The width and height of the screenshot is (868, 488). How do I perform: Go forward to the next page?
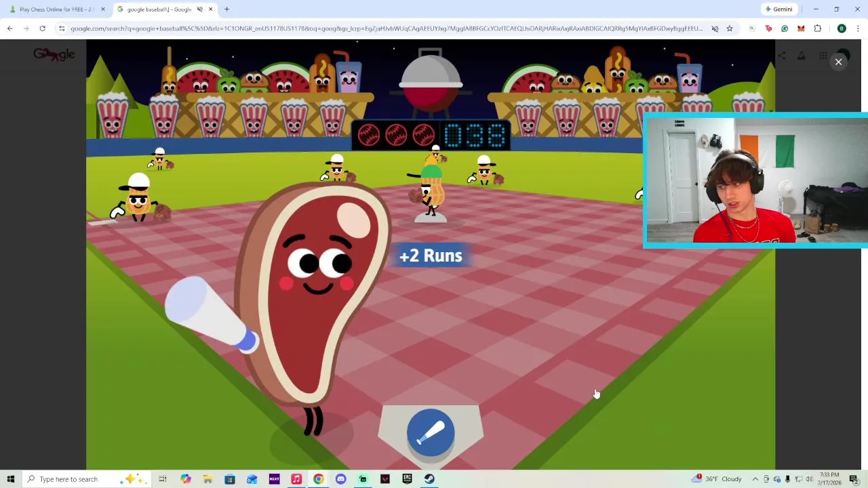[26, 28]
